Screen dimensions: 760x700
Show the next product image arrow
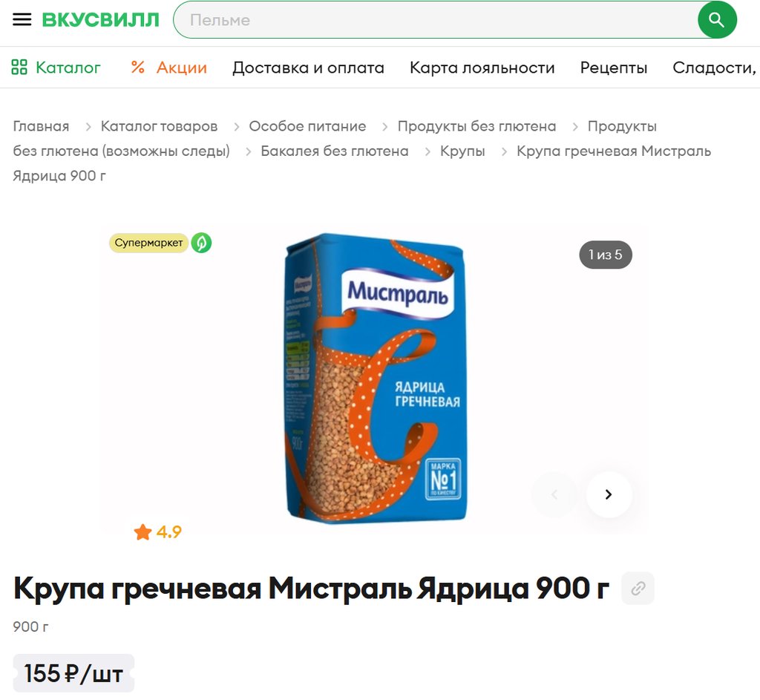pos(609,494)
